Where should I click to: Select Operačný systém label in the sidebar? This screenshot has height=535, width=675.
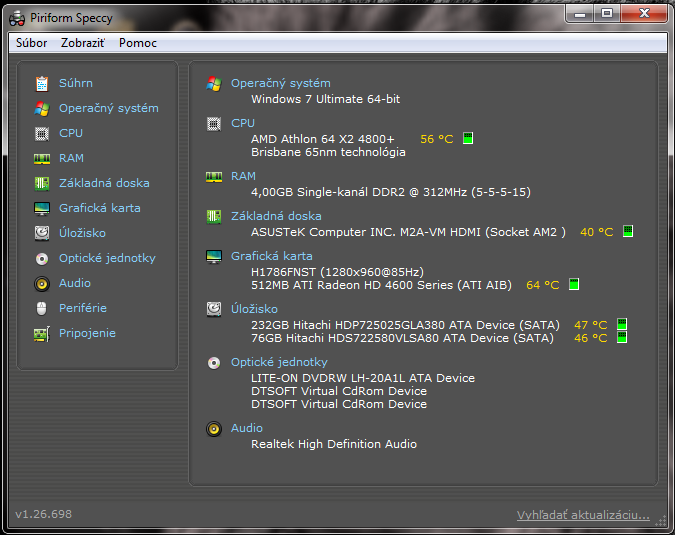(x=108, y=108)
